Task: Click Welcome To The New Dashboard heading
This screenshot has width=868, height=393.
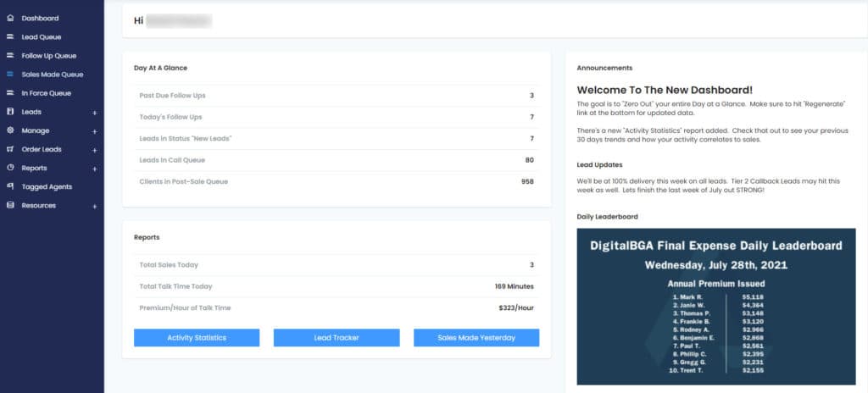Action: click(665, 90)
